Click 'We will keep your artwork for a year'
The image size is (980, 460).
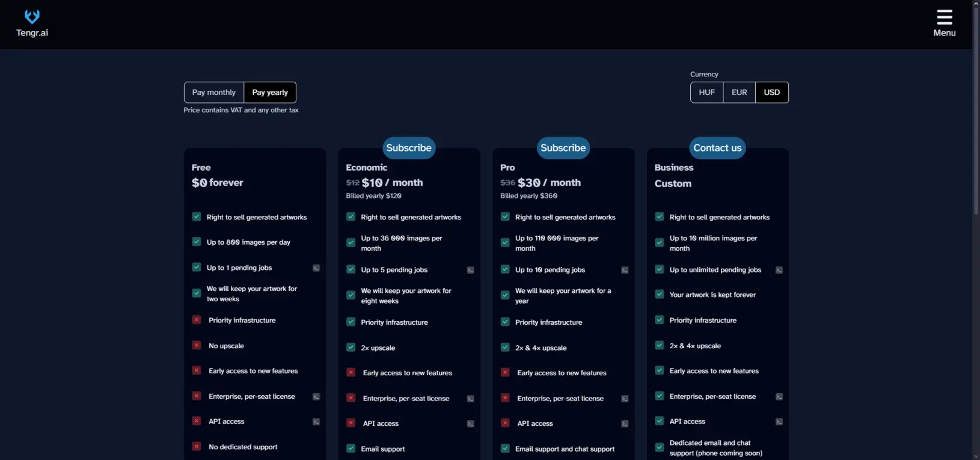[563, 296]
